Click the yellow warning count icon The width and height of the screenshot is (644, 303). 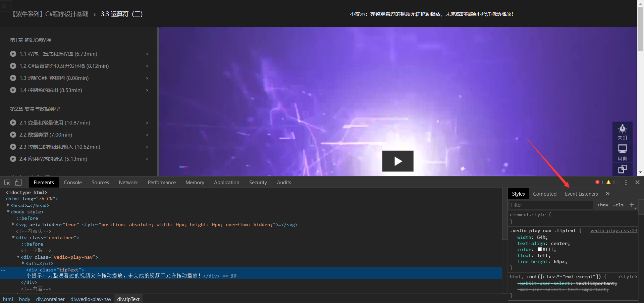(x=608, y=182)
